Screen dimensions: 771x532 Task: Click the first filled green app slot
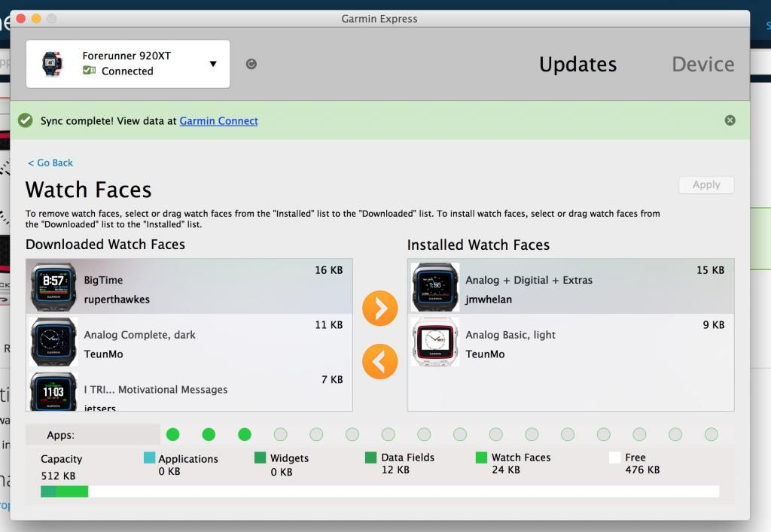(x=172, y=434)
